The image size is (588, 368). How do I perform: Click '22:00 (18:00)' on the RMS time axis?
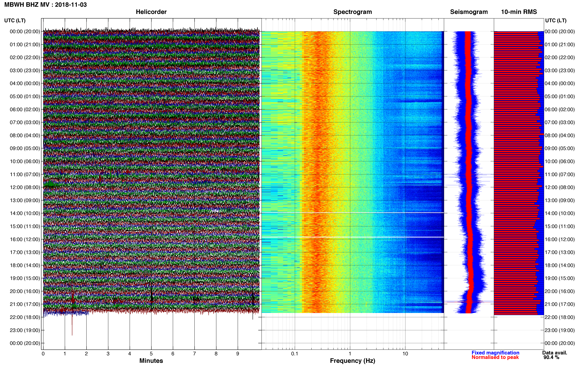click(x=560, y=317)
